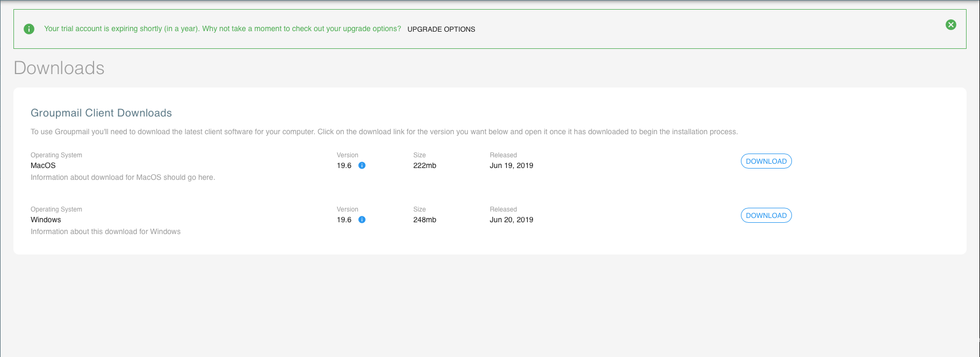
Task: Select the 'MacOS' operating system name
Action: click(43, 165)
